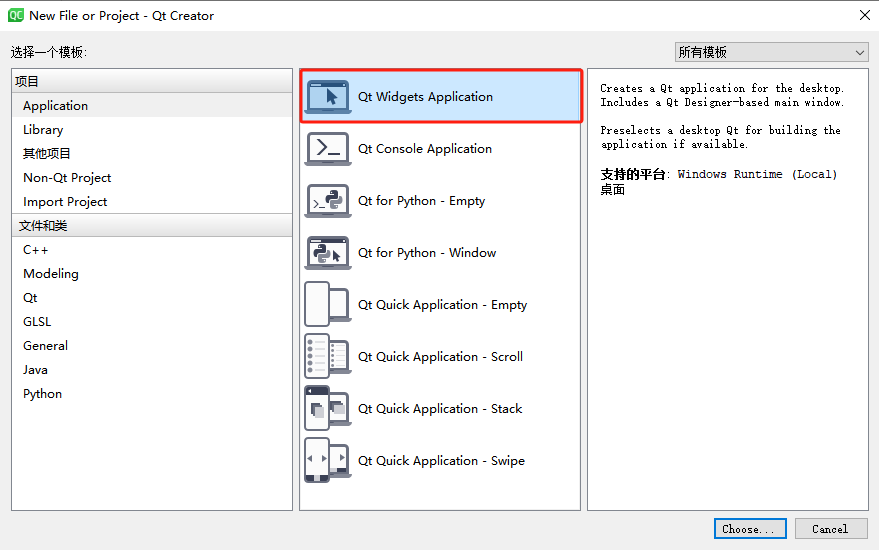
Task: Click the Qt for Python - Empty icon
Action: (x=328, y=201)
